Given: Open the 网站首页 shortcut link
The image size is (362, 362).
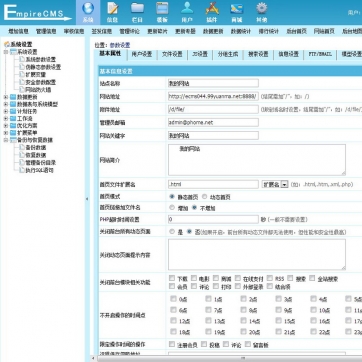Looking at the screenshot, I should pos(324,31).
